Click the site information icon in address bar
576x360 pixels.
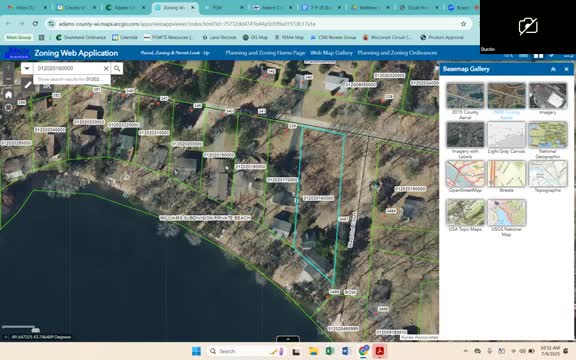[51, 24]
